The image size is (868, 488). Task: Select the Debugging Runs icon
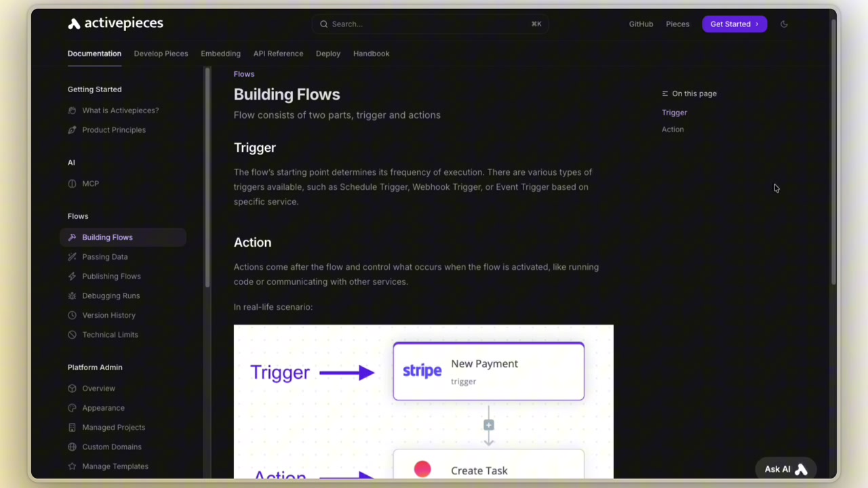pos(72,296)
